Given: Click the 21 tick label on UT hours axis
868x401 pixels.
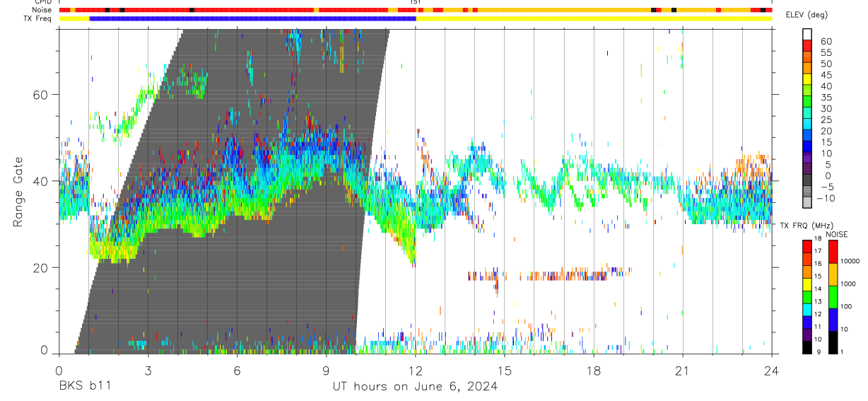Looking at the screenshot, I should click(x=683, y=371).
